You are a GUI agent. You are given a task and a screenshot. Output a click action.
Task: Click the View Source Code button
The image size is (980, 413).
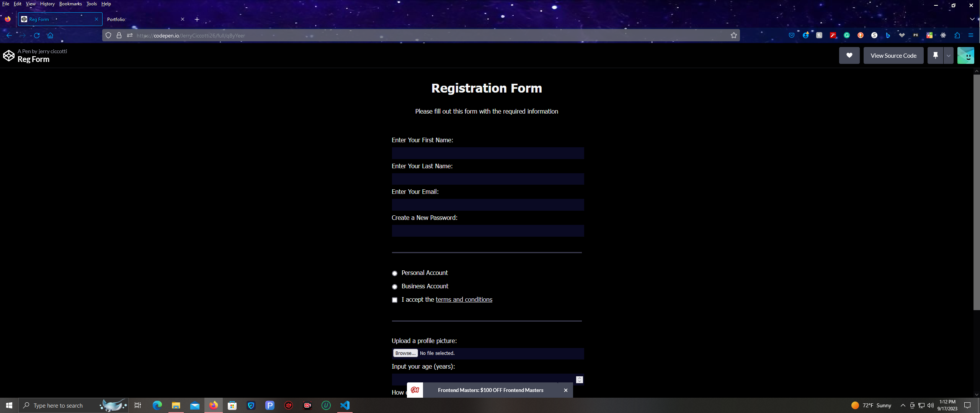click(x=893, y=55)
